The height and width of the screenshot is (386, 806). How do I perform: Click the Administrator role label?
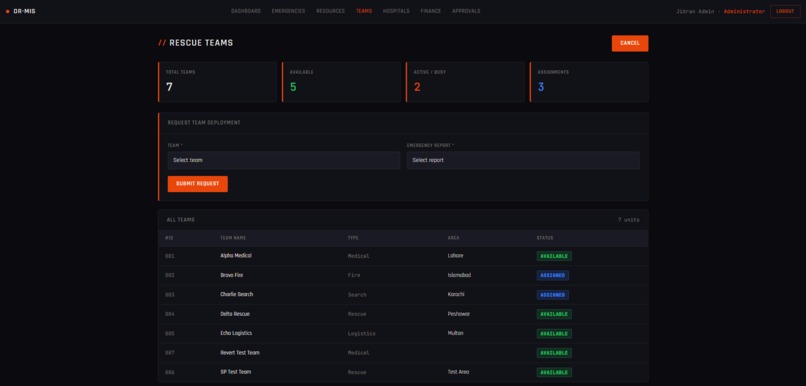(x=744, y=11)
